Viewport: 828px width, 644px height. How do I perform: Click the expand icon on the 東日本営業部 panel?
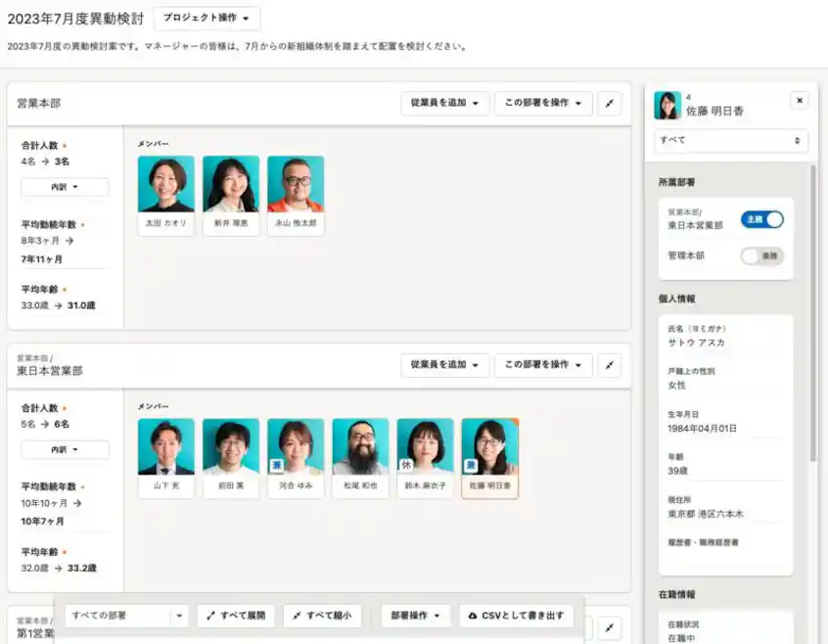pyautogui.click(x=610, y=365)
